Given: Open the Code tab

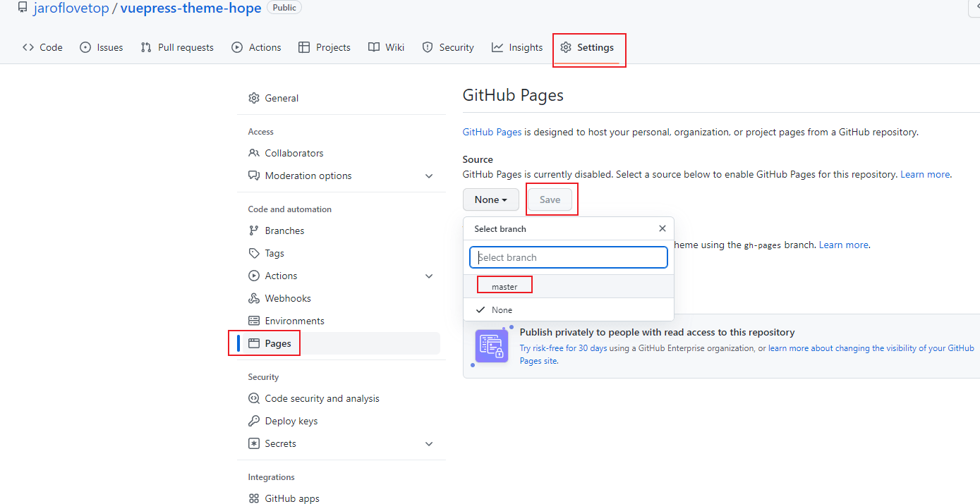Looking at the screenshot, I should click(42, 47).
